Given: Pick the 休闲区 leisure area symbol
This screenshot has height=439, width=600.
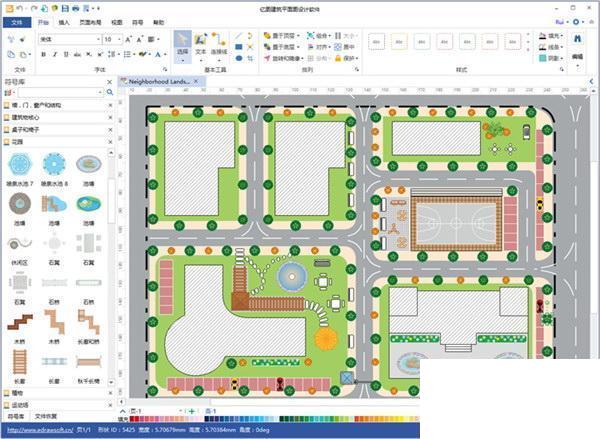Looking at the screenshot, I should tap(20, 249).
